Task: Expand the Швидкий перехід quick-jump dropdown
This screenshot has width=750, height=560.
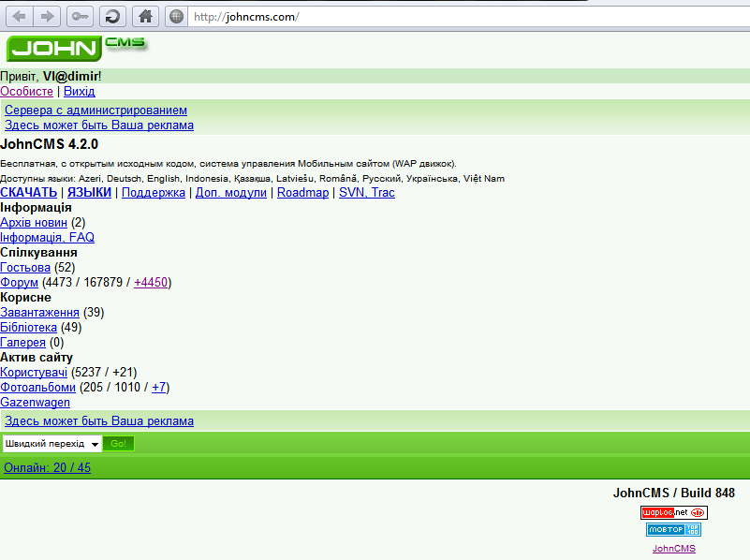Action: pyautogui.click(x=52, y=444)
